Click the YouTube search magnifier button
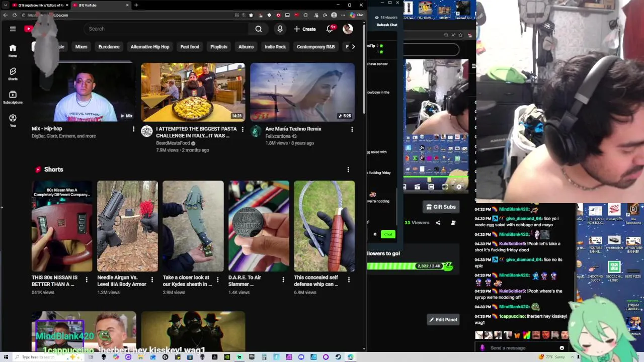 pyautogui.click(x=258, y=29)
